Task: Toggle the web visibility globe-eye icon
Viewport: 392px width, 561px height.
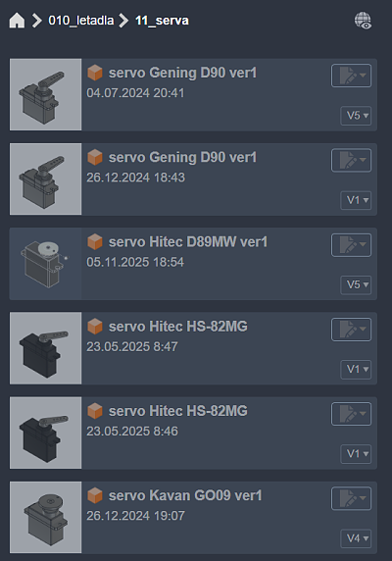Action: tap(363, 21)
